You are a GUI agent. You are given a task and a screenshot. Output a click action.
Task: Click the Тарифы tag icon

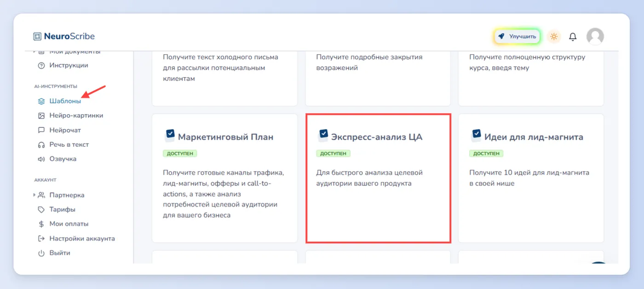[41, 209]
